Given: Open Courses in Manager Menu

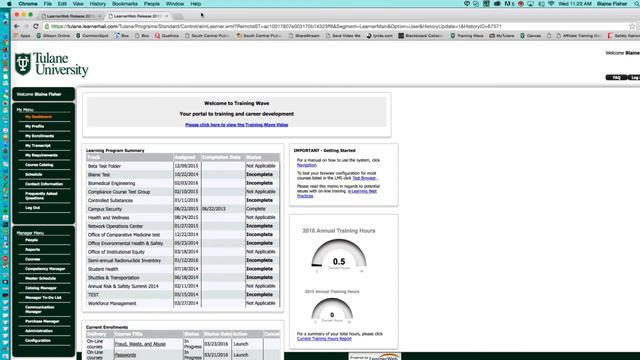Looking at the screenshot, I should [x=33, y=259].
